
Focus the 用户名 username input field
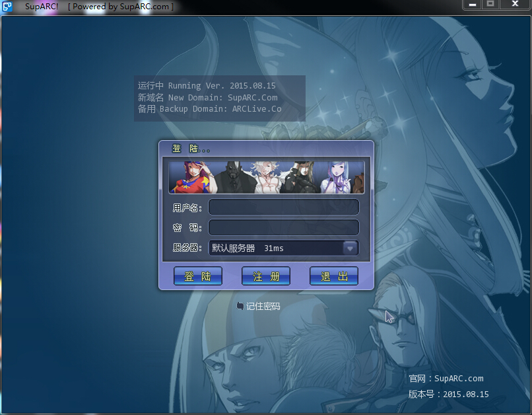283,207
